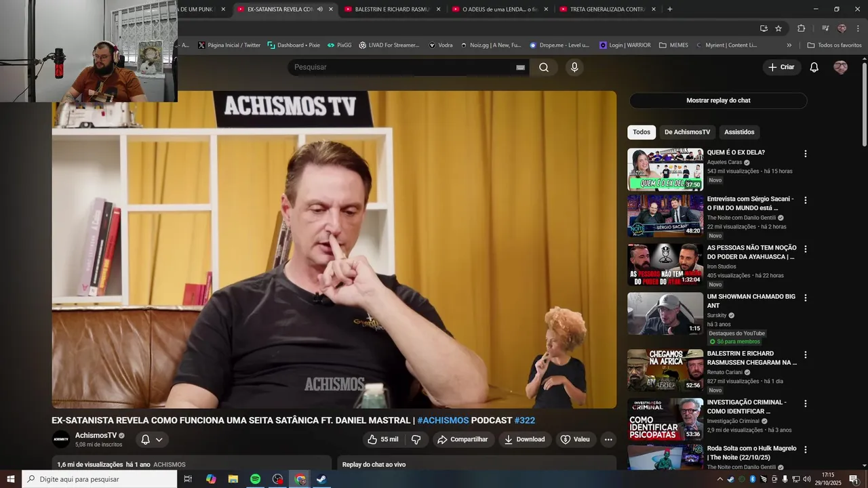Click the YouTube search magnifier button

click(544, 67)
